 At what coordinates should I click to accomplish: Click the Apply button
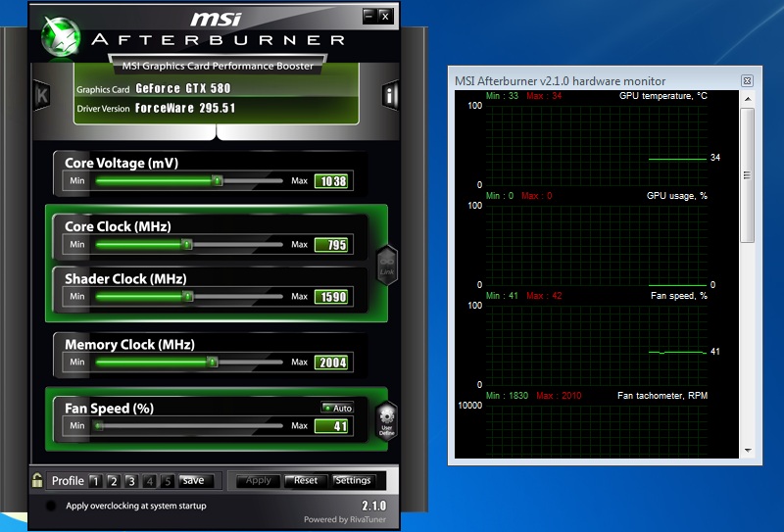click(x=258, y=480)
